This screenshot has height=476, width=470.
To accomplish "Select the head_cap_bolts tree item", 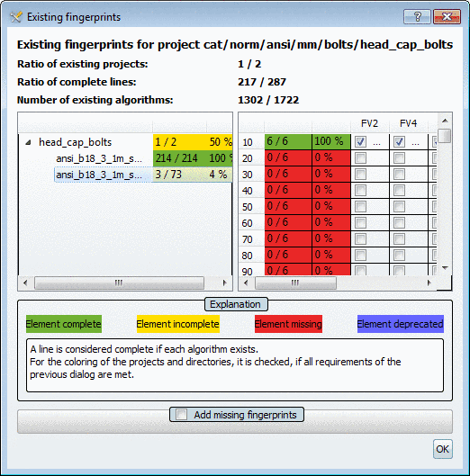I will [75, 142].
